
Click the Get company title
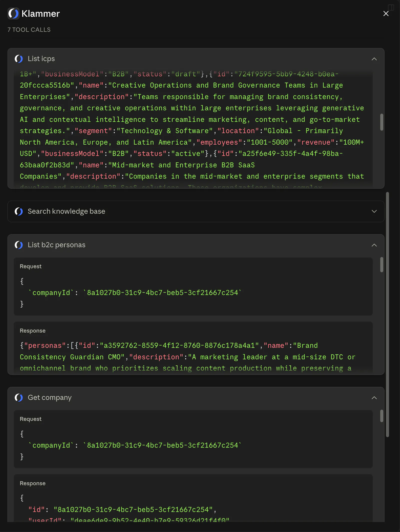pyautogui.click(x=49, y=398)
